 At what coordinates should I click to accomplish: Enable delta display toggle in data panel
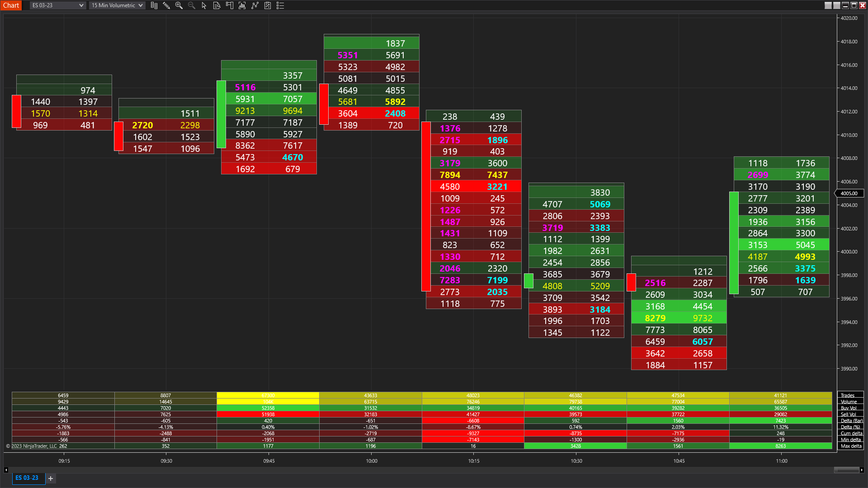pos(847,421)
